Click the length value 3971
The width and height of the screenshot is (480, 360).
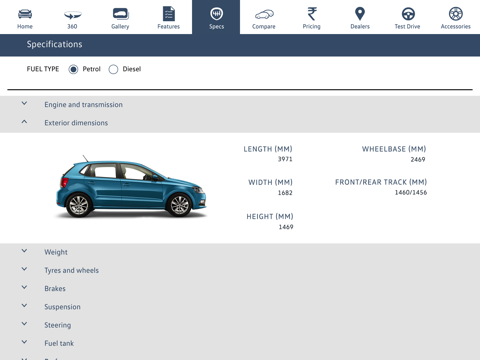click(x=285, y=159)
